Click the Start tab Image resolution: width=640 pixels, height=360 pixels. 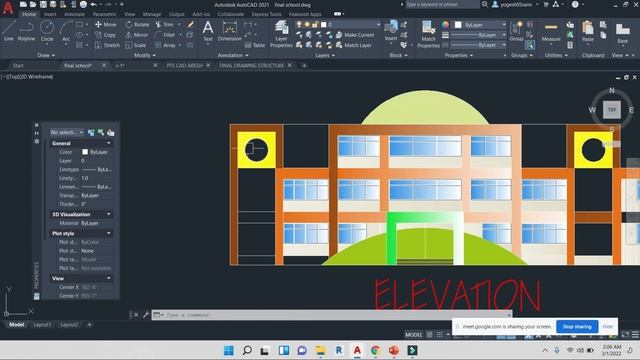18,65
